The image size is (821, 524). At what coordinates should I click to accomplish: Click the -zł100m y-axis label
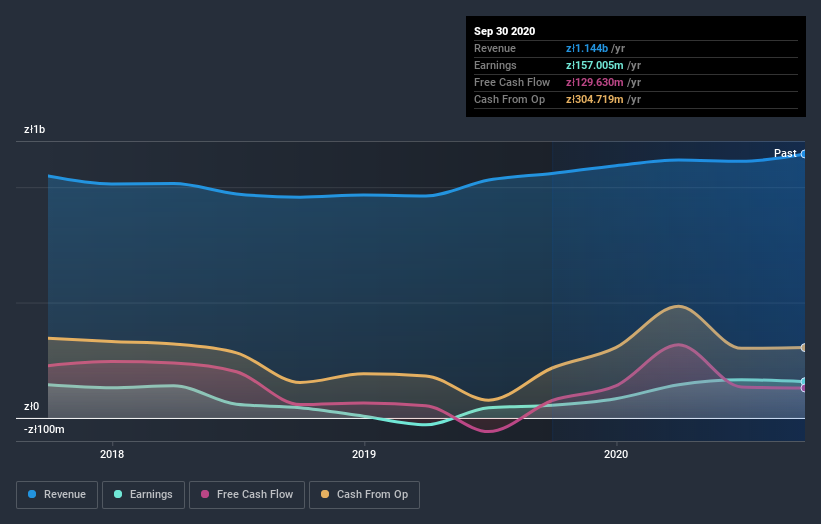44,429
